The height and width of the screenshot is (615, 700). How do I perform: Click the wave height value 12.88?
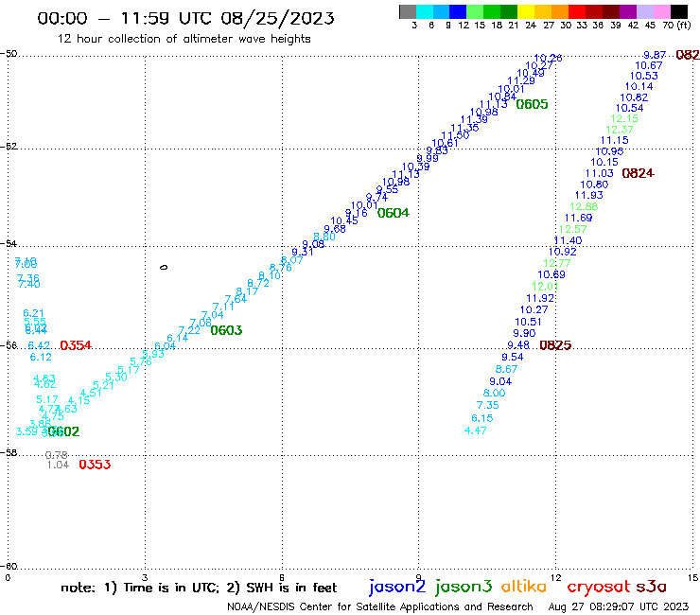pos(584,207)
